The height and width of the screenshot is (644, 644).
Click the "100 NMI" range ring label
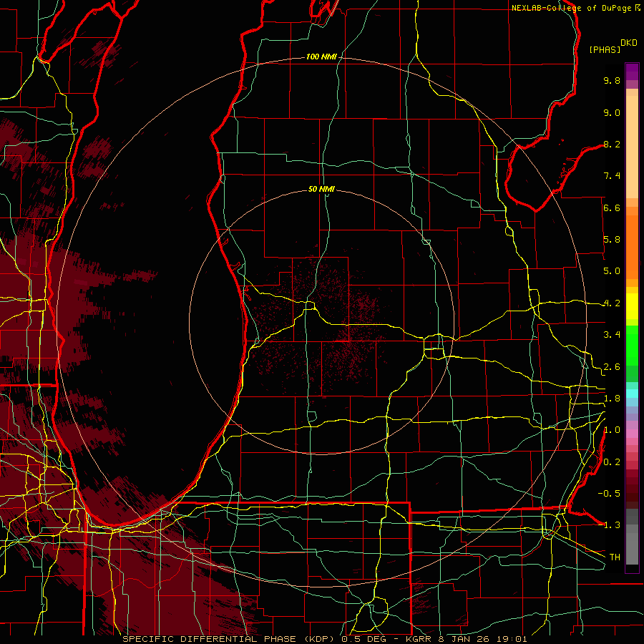pos(321,57)
